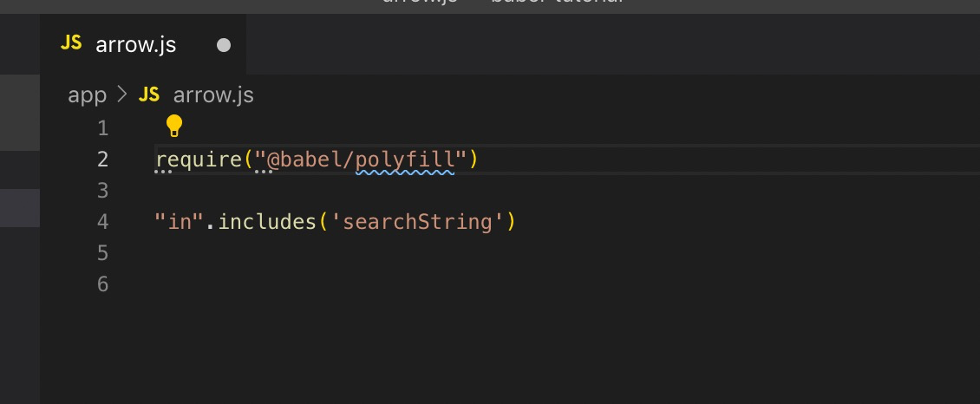Image resolution: width=980 pixels, height=404 pixels.
Task: Click line number 6 in the gutter
Action: tap(103, 284)
